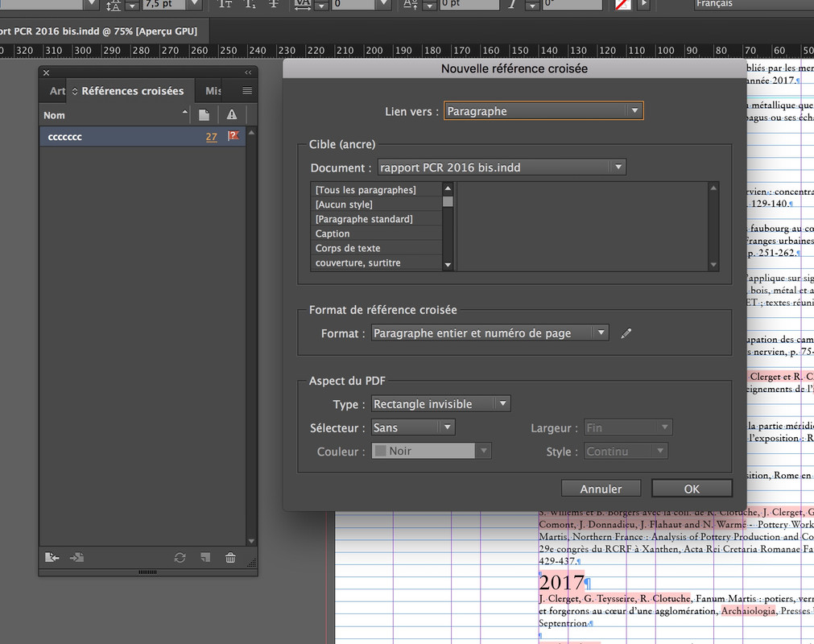The image size is (814, 644).
Task: Select Corps de texte in the style list
Action: [x=376, y=248]
